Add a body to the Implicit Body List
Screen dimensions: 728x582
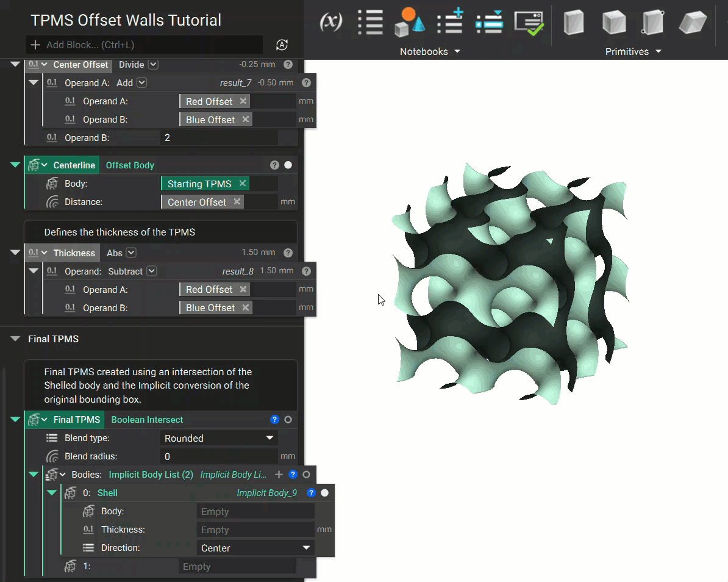coord(279,475)
